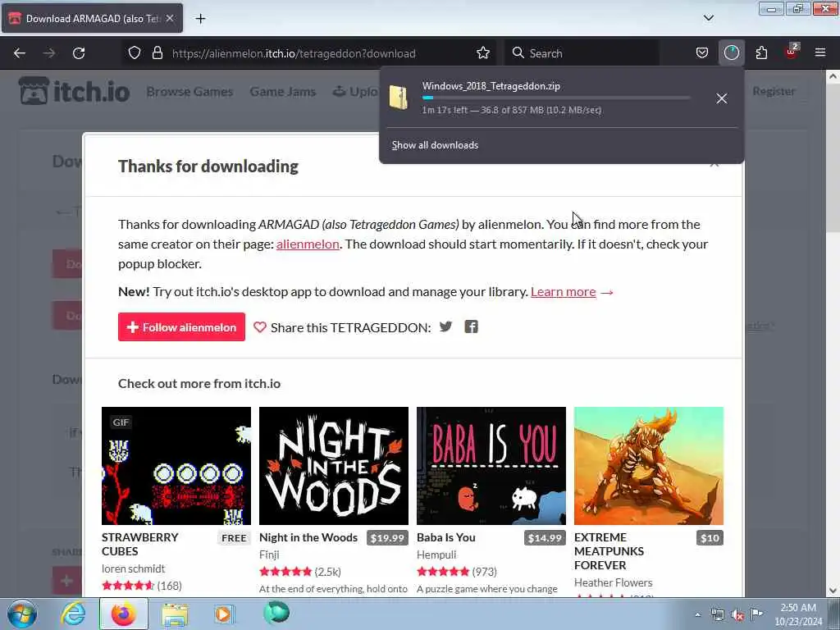Click the Night in the Woods title
The width and height of the screenshot is (840, 630).
pyautogui.click(x=308, y=537)
